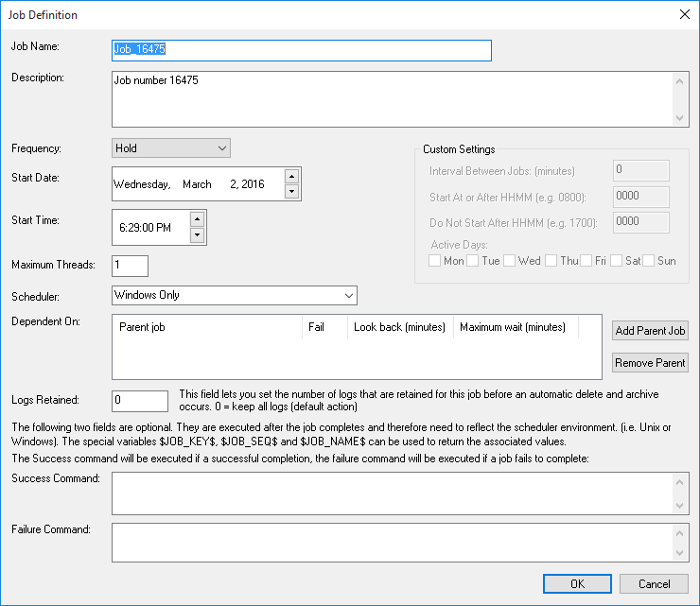The width and height of the screenshot is (700, 606).
Task: Open the Frequency dropdown showing Hold
Action: [171, 148]
